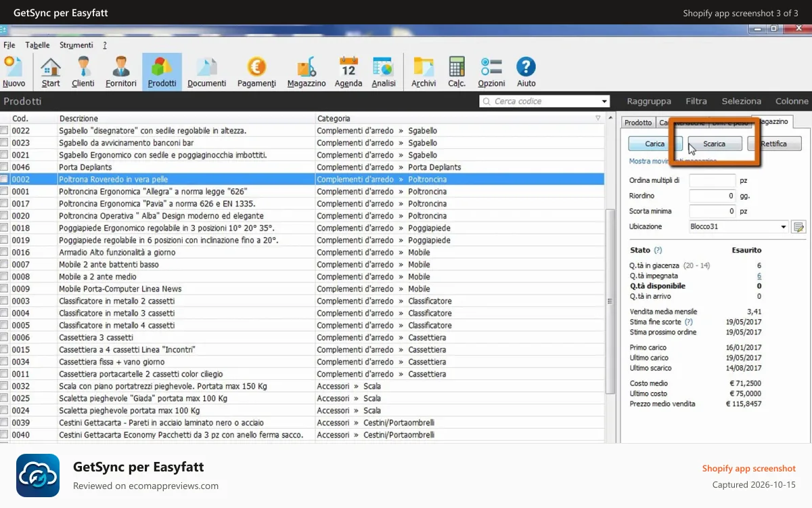The height and width of the screenshot is (508, 812).
Task: Click the help (?) next to Stima fine scorte
Action: click(689, 322)
